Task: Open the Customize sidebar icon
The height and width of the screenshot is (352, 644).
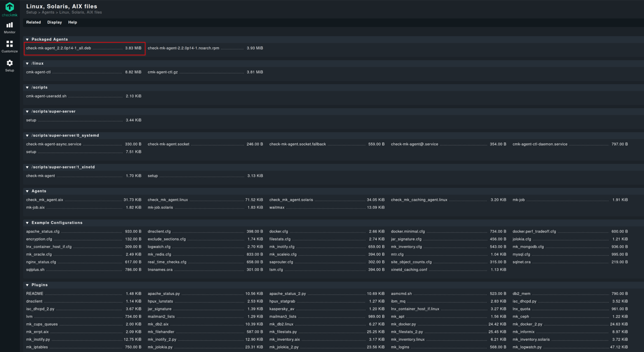Action: pos(10,44)
